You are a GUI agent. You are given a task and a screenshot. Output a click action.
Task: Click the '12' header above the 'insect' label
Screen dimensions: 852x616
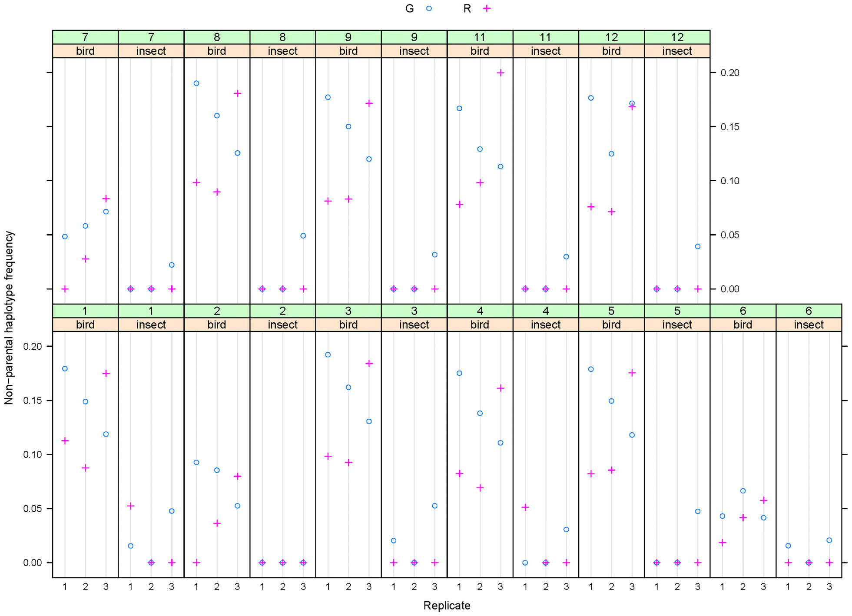click(x=677, y=37)
